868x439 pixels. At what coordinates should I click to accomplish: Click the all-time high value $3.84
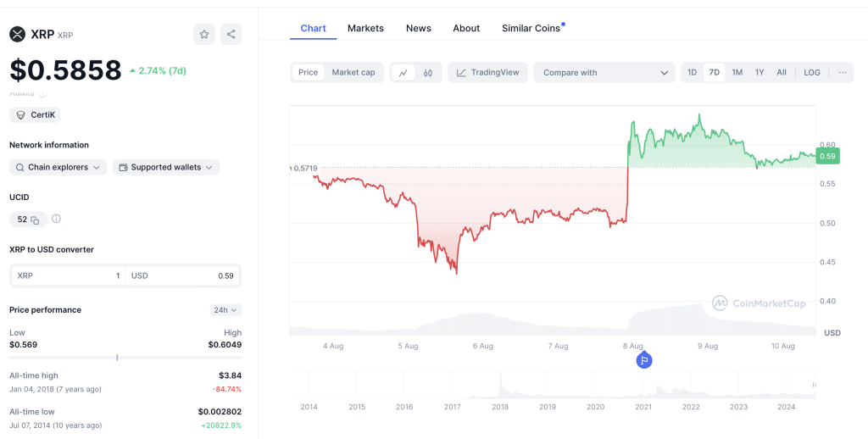click(x=231, y=375)
